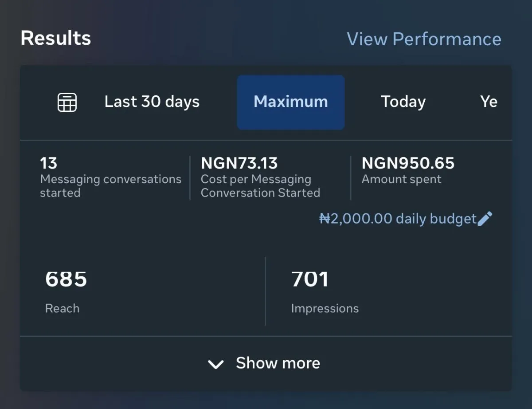532x409 pixels.
Task: Click the pencil edit budget icon
Action: click(x=485, y=219)
